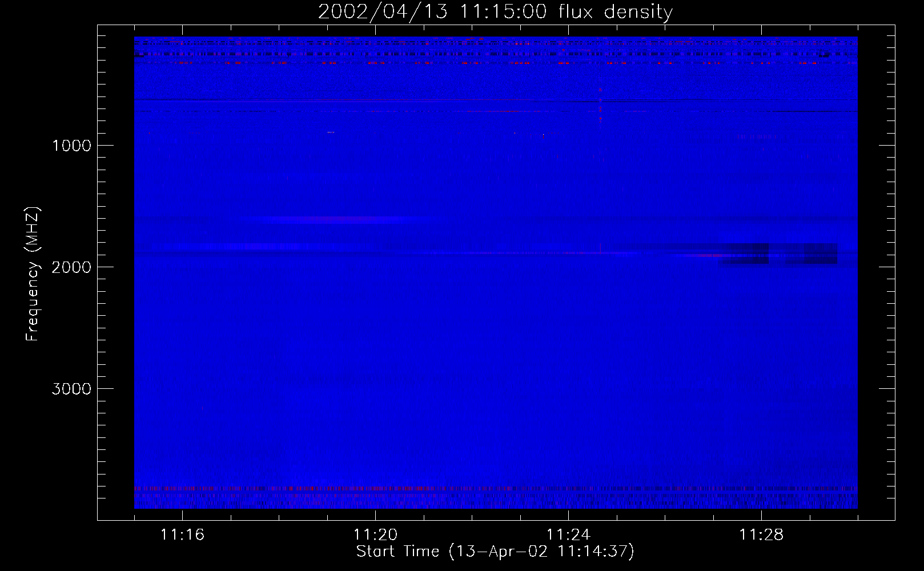This screenshot has height=571, width=924.
Task: Click the dark blocky patch near 2000 MHz
Action: (778, 254)
